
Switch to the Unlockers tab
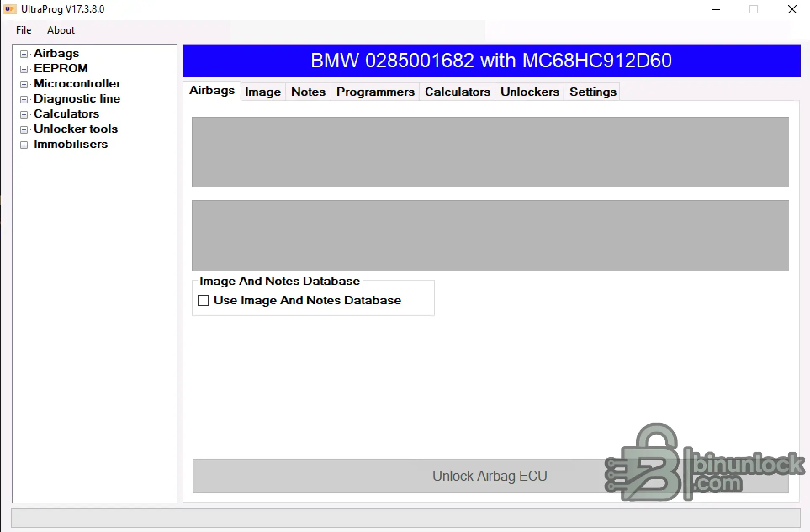[x=530, y=92]
